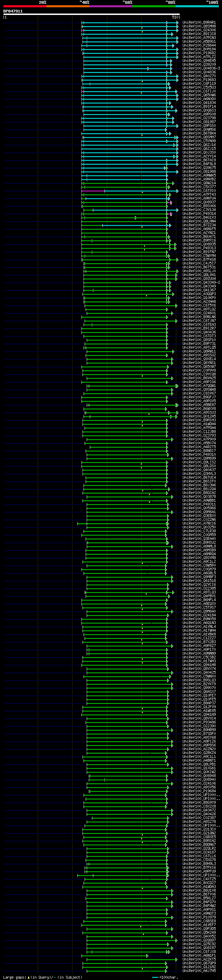Click hit UniRef100_B7FKI6
Screen dimensions: 222x980
pos(199,867)
